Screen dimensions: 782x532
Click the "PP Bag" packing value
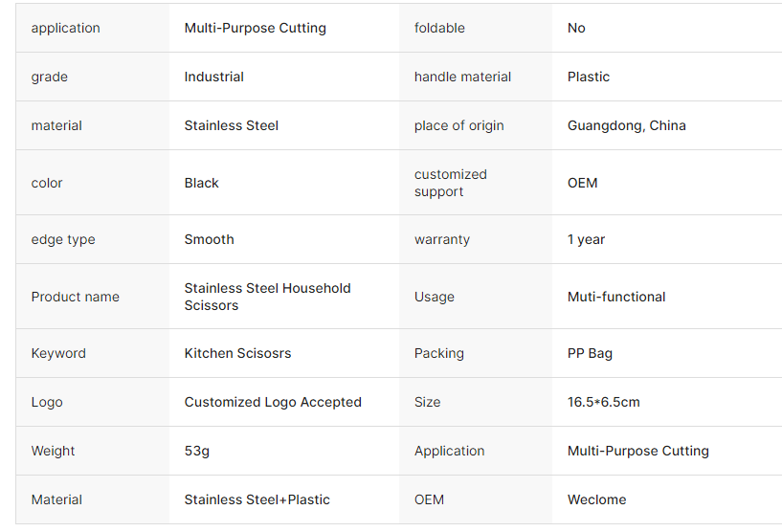[590, 353]
